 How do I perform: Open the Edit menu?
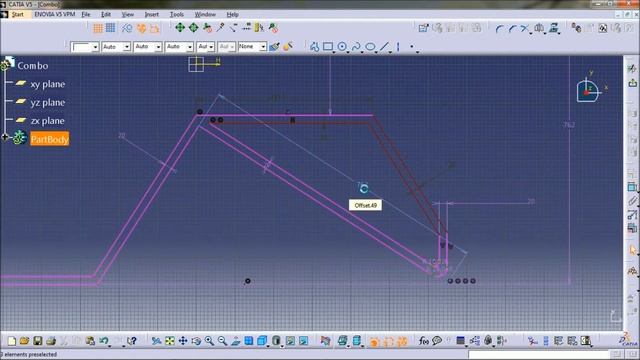[106, 14]
